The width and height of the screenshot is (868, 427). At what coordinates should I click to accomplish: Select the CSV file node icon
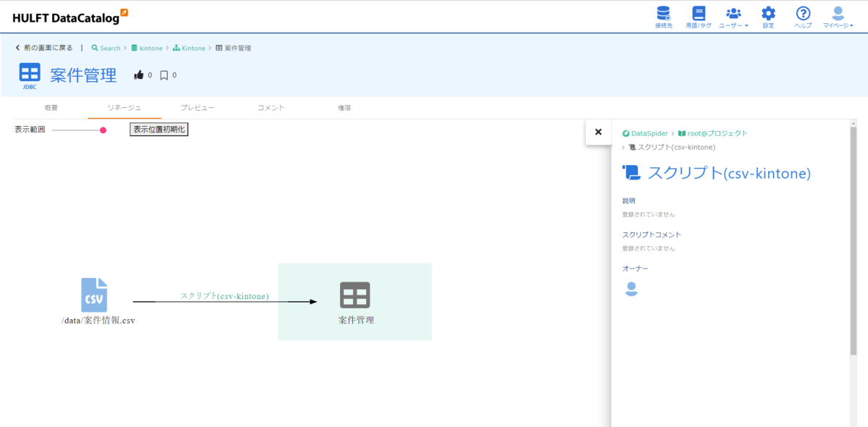coord(94,295)
